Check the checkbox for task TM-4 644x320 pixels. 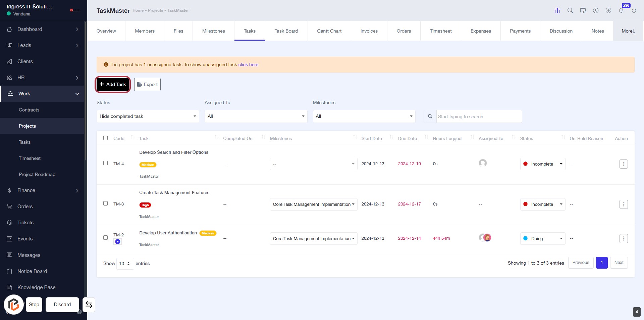[x=106, y=163]
